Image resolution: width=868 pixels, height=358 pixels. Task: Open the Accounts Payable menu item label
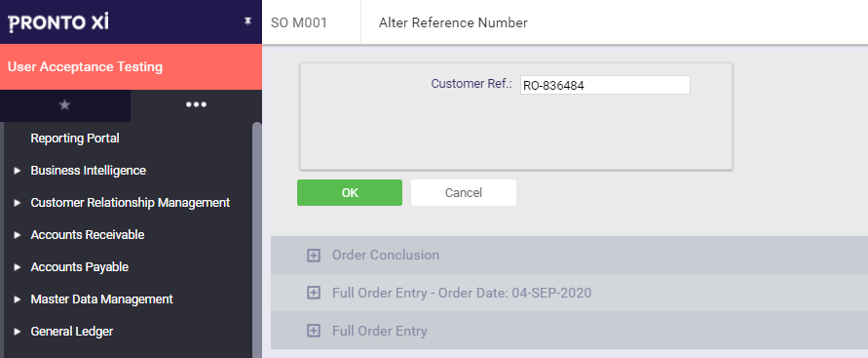79,267
